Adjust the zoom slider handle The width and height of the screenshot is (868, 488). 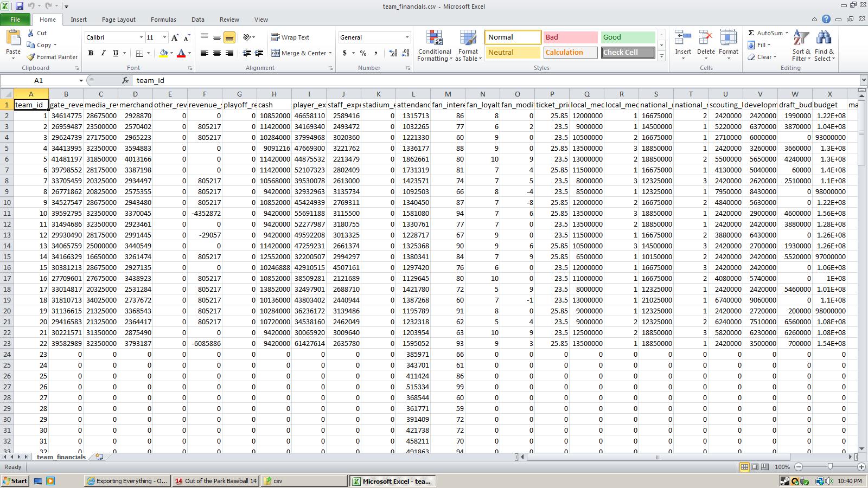point(830,467)
